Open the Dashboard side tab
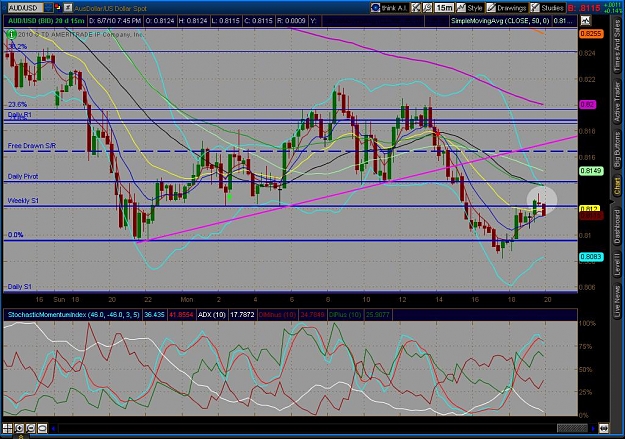Image resolution: width=625 pixels, height=439 pixels. 617,226
